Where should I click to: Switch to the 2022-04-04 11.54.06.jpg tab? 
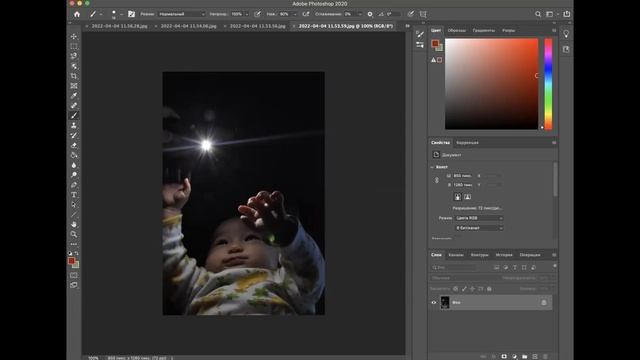pos(189,26)
